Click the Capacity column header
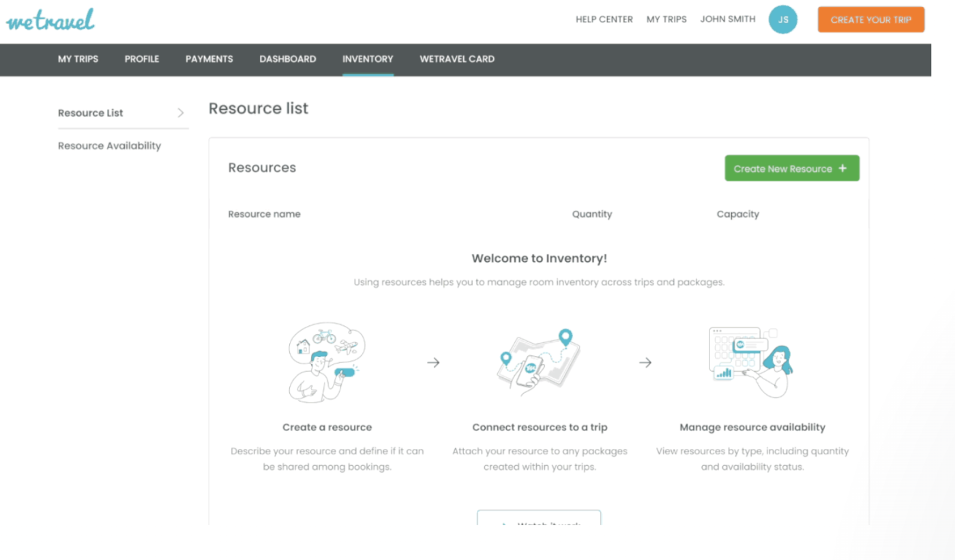 click(x=738, y=214)
